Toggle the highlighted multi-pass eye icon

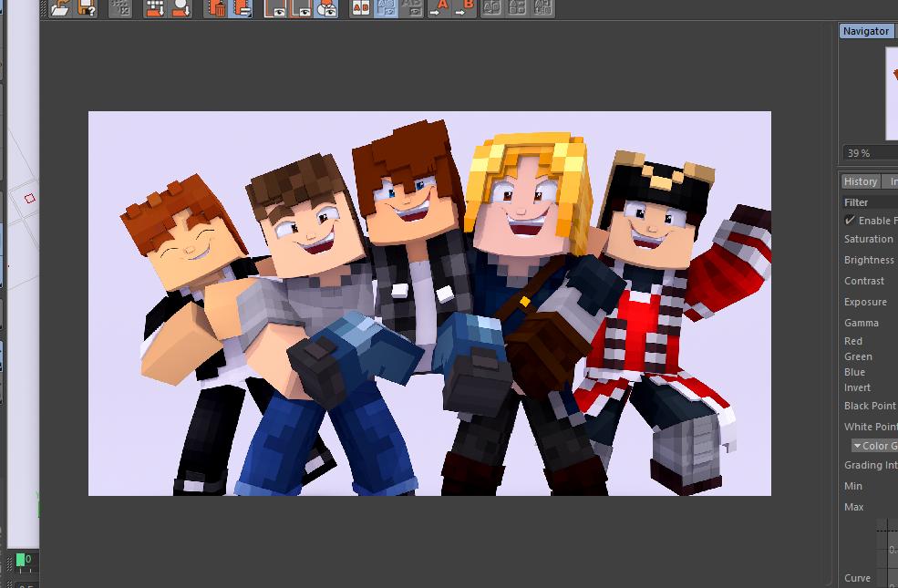pos(327,8)
